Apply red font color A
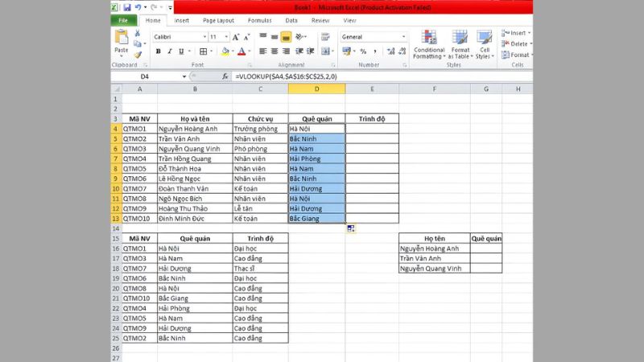The width and height of the screenshot is (644, 362). [x=242, y=51]
